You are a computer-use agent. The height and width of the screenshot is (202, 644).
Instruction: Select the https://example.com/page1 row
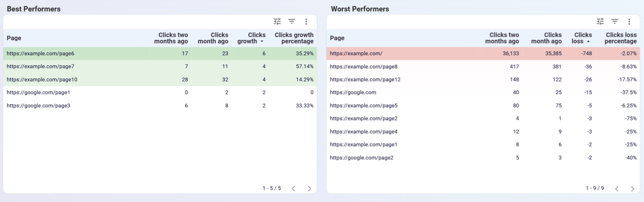coord(483,145)
